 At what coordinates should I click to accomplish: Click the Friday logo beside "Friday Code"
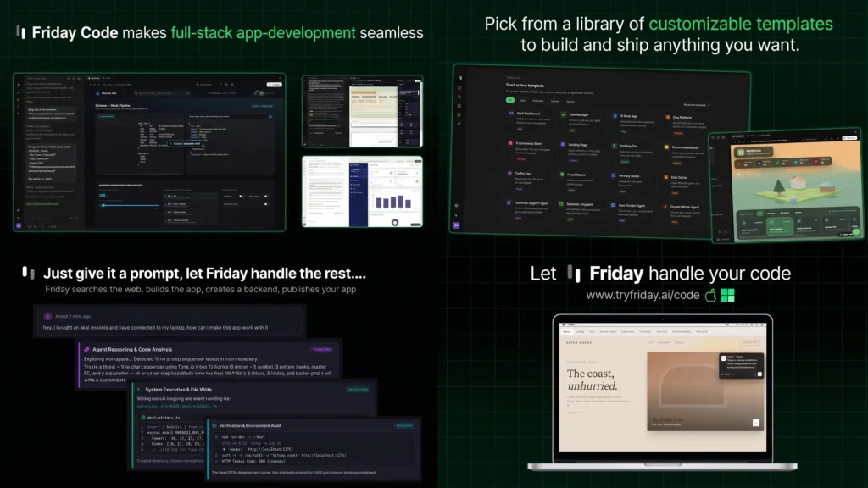coord(21,32)
